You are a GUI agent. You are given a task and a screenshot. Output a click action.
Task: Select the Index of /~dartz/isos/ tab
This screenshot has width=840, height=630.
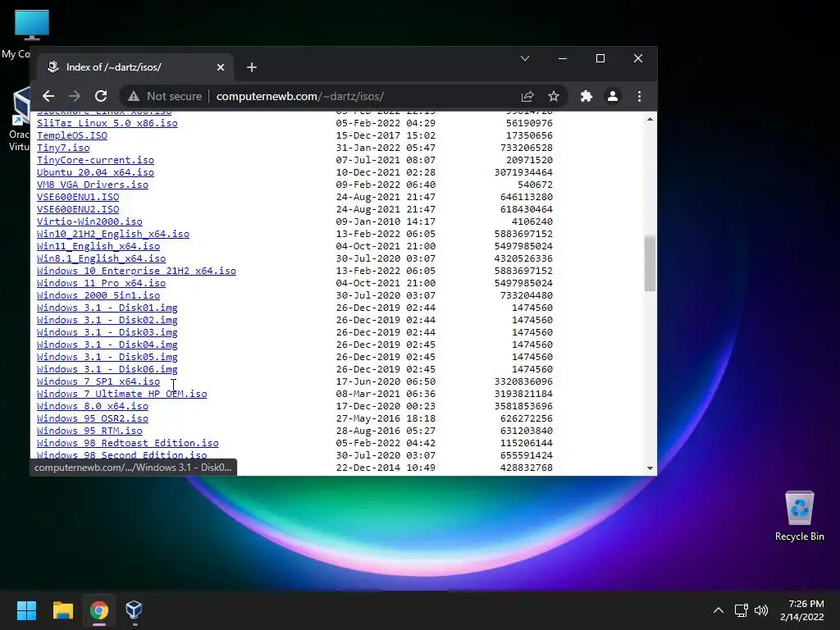click(135, 67)
